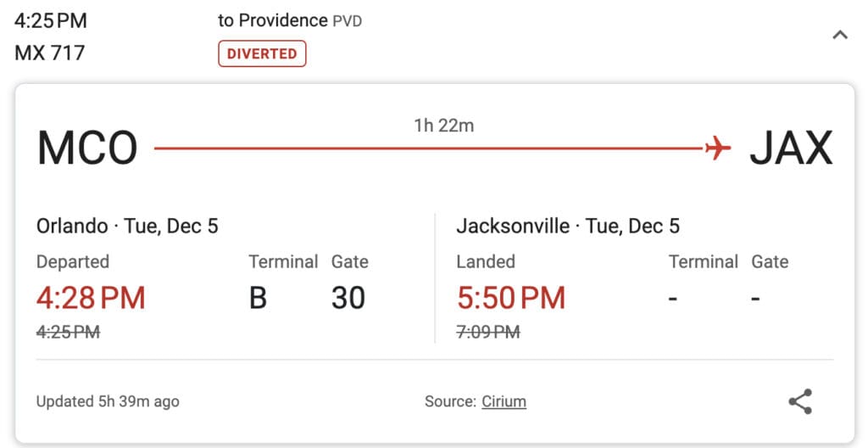Click the Orlando Tue, Dec 5 heading
Viewport: 868px width, 448px height.
(x=127, y=226)
